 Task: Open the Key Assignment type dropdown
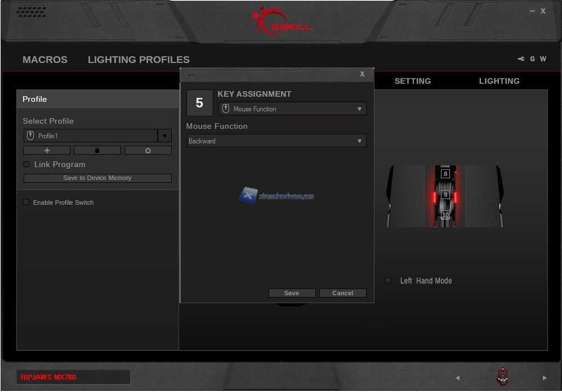pos(359,109)
